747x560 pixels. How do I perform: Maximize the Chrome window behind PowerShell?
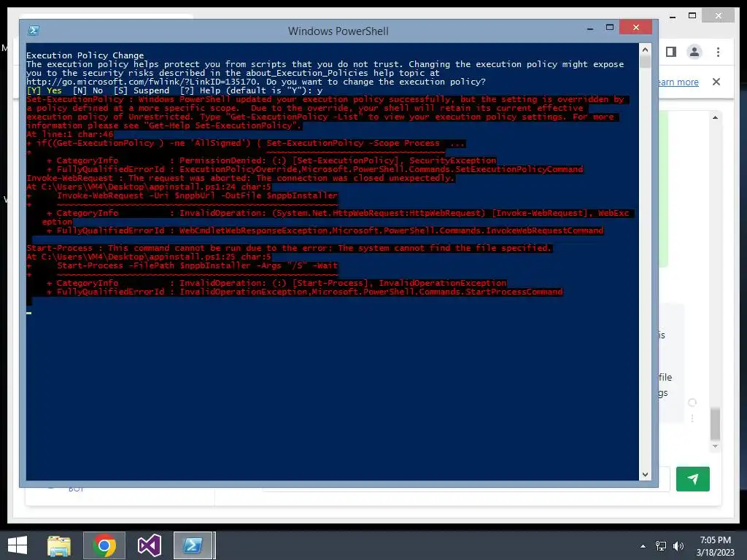pos(692,16)
